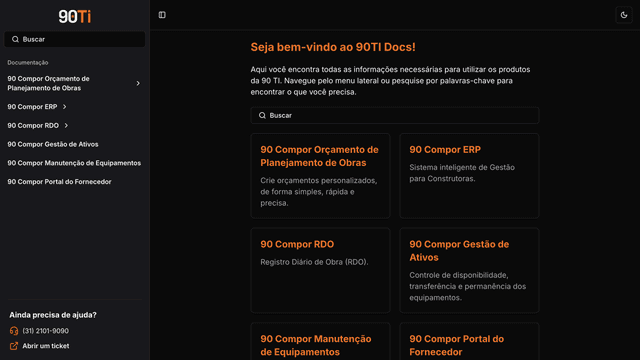Expand 90 Compor Orçamento de Planejamento chevron

tap(138, 83)
